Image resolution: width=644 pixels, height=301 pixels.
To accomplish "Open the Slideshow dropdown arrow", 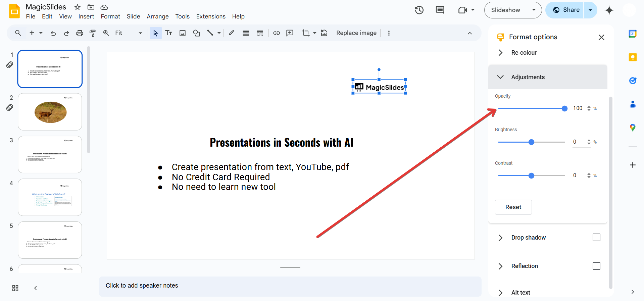I will pos(534,10).
